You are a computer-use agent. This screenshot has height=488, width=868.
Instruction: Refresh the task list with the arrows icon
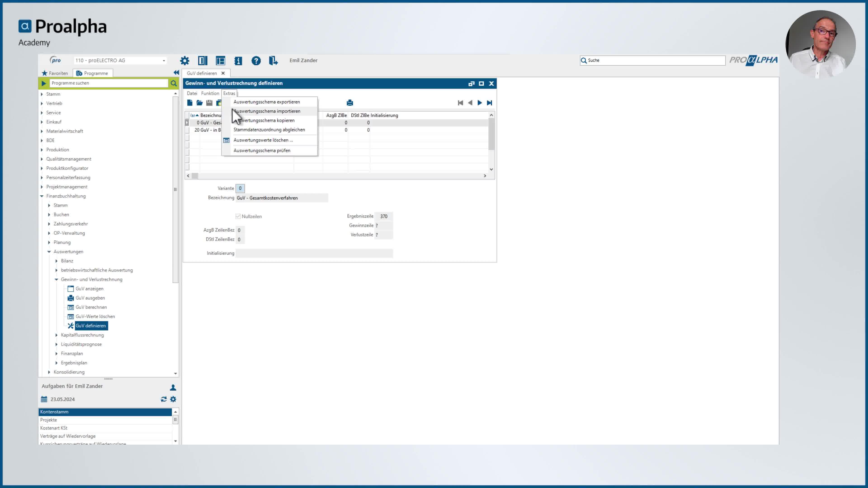(164, 399)
